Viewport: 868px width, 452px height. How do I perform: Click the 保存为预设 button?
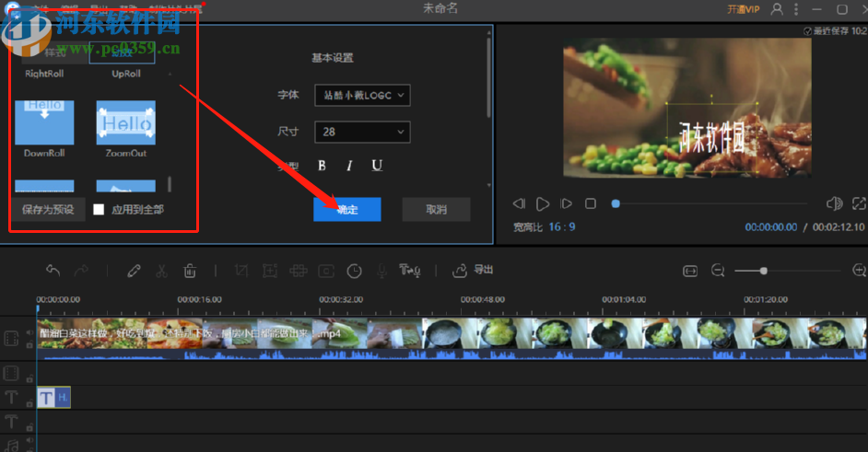click(x=48, y=209)
